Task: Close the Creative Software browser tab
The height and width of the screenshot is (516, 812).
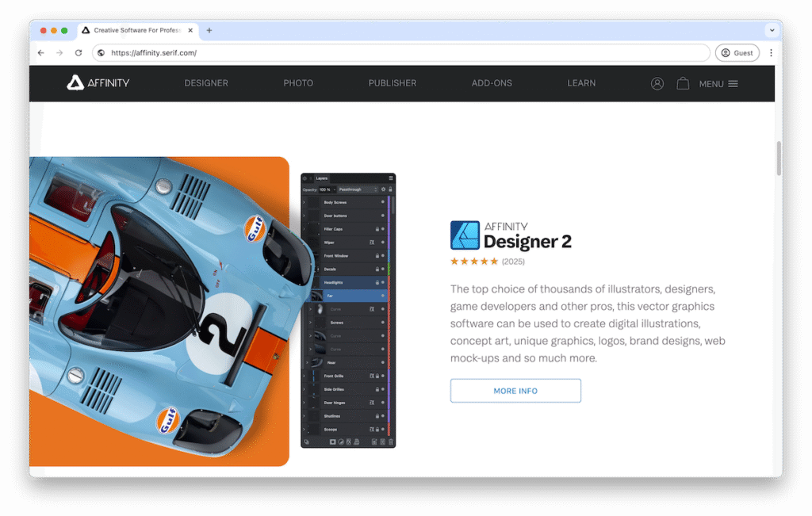Action: click(x=190, y=31)
